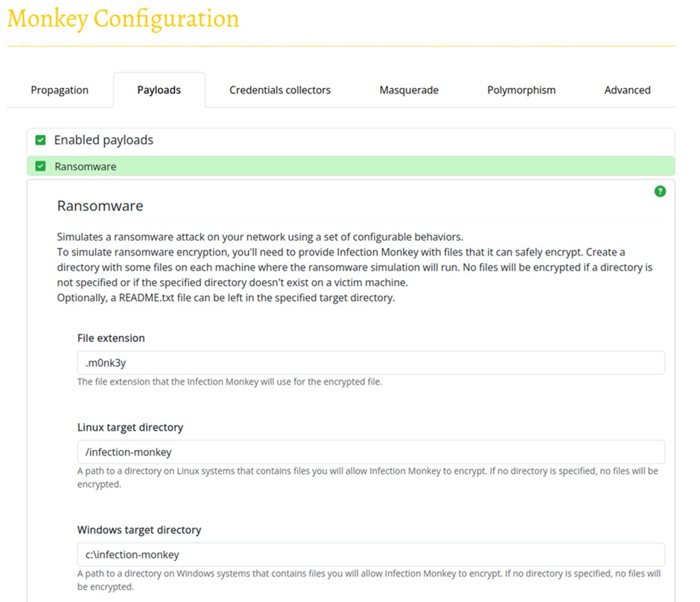The image size is (700, 602).
Task: Select the green highlighted Ransomware row label
Action: 86,167
